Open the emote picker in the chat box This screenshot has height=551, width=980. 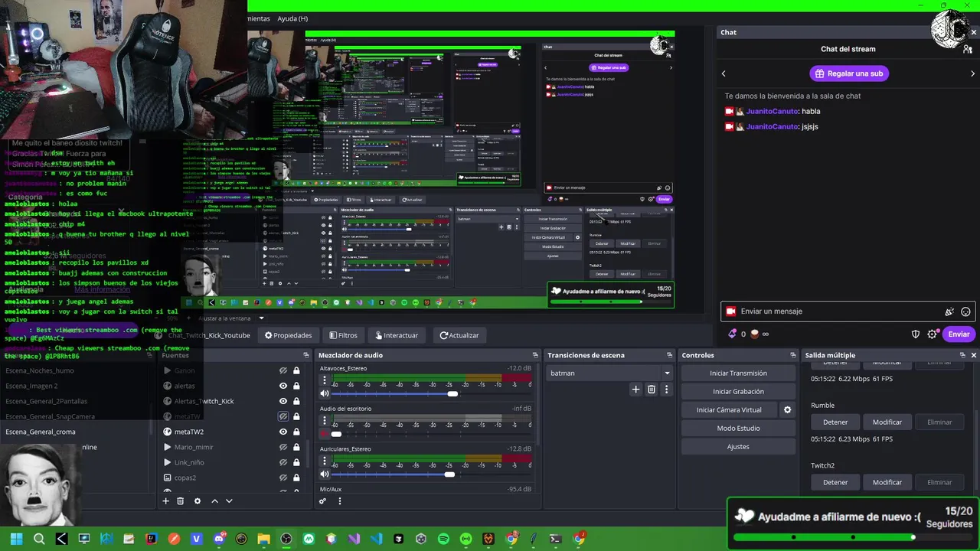[966, 311]
